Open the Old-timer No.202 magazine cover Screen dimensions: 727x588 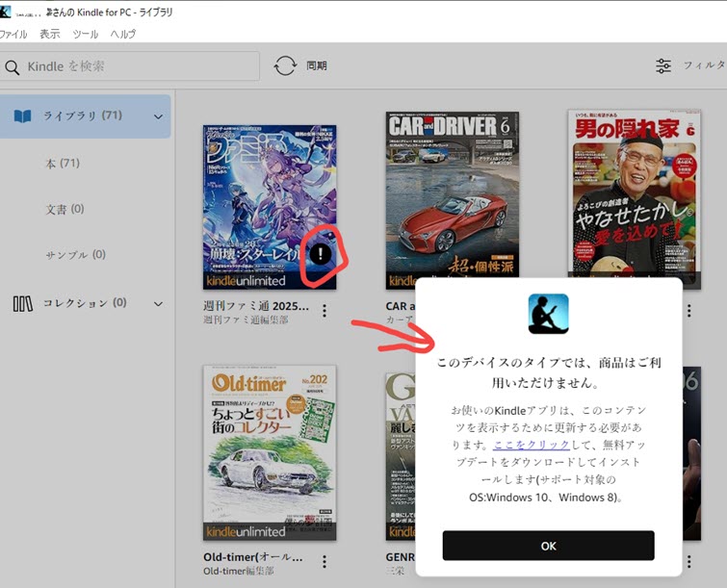point(270,452)
